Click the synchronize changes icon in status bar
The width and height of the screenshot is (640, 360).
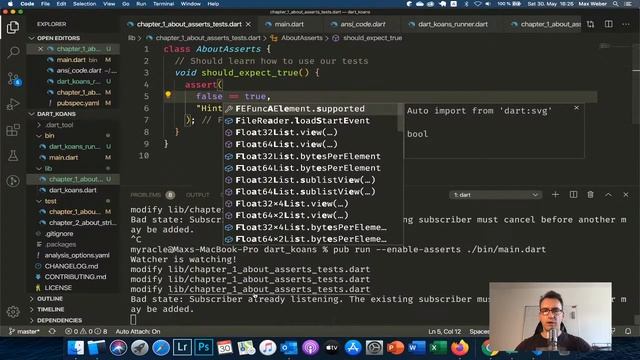point(52,331)
